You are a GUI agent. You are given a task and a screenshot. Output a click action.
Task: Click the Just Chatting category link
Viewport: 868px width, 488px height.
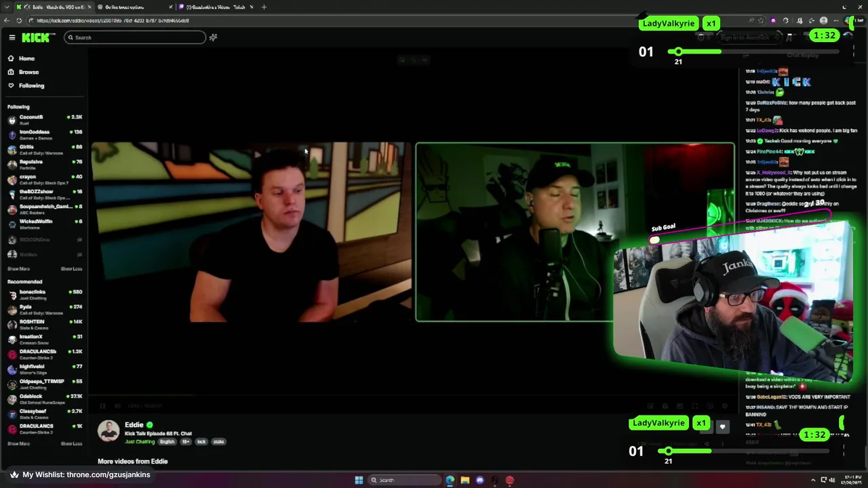[x=140, y=442]
